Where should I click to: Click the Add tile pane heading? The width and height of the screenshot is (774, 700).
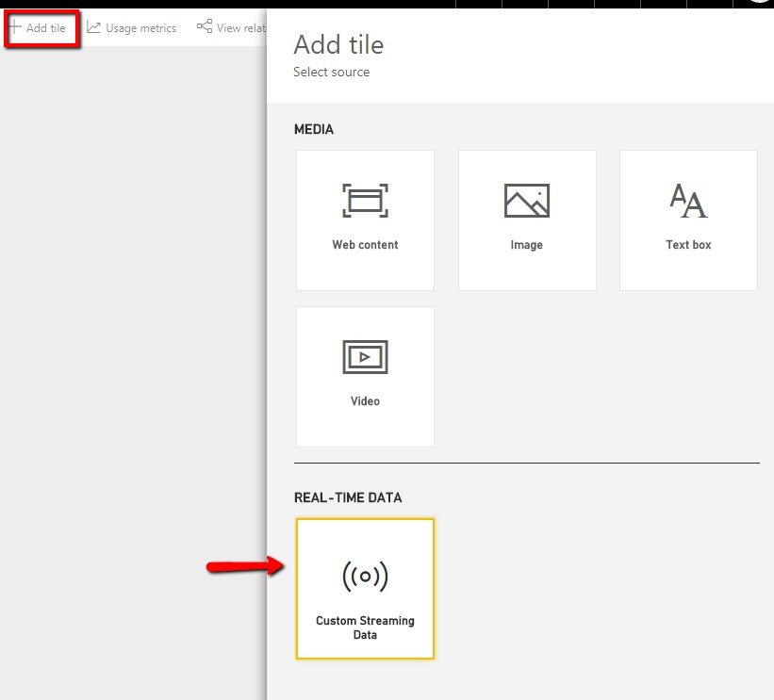(x=338, y=43)
